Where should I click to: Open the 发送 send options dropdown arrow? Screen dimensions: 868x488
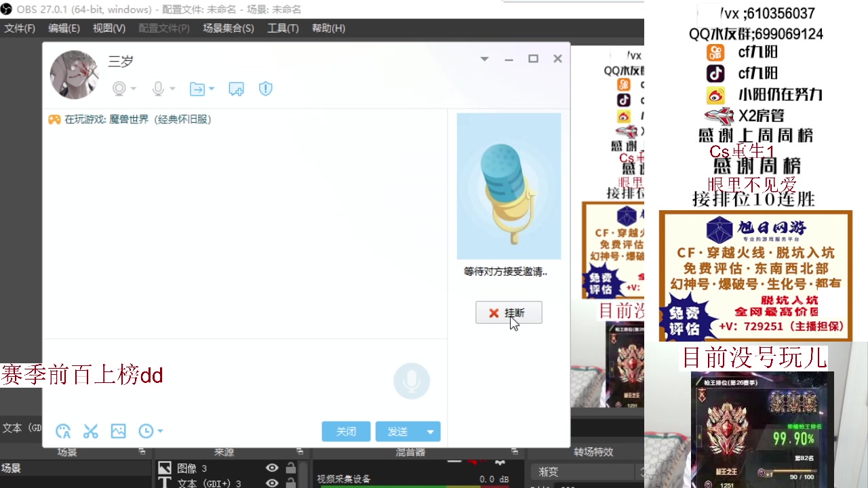(431, 432)
